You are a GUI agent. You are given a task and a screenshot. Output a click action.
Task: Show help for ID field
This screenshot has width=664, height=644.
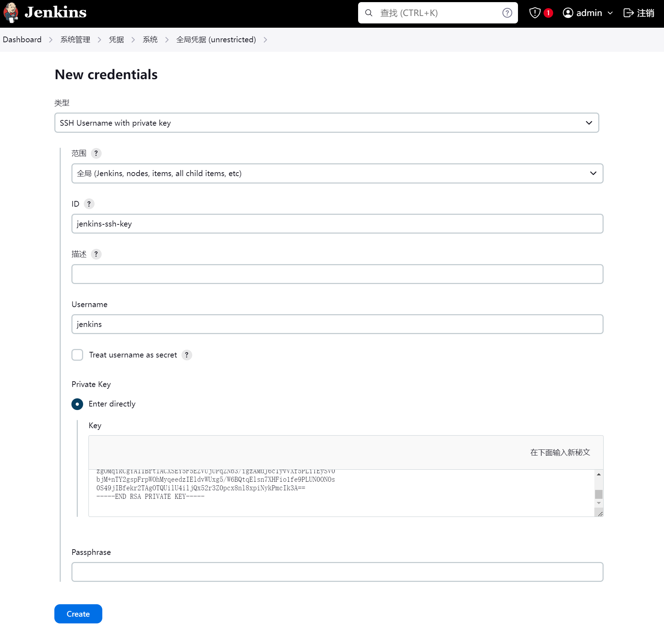click(x=89, y=204)
